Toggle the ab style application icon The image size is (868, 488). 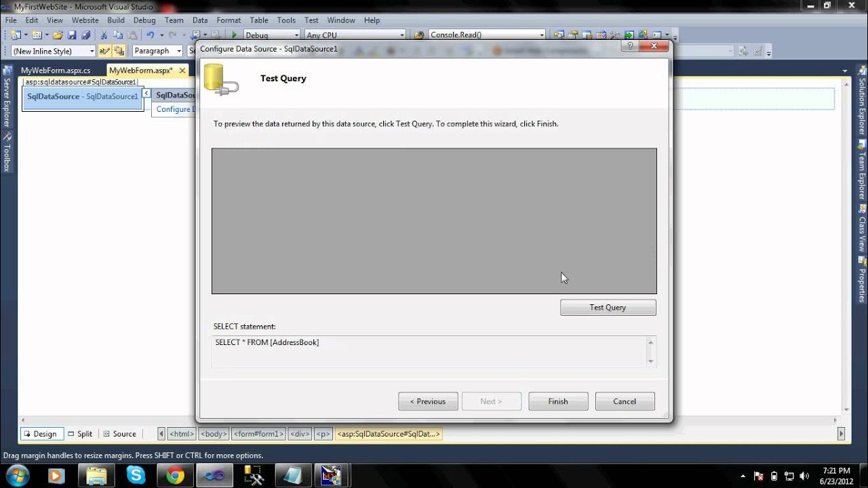click(104, 51)
